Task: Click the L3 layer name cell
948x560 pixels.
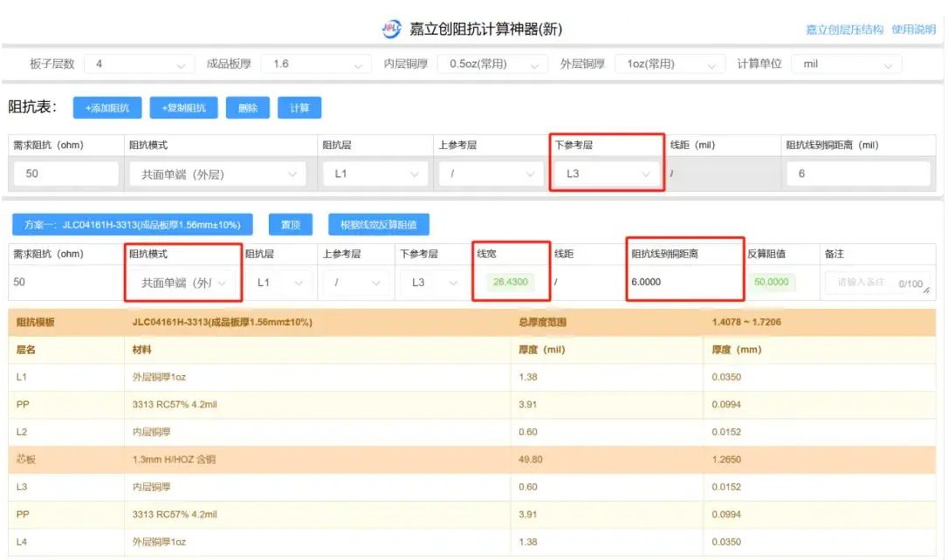Action: (x=65, y=487)
